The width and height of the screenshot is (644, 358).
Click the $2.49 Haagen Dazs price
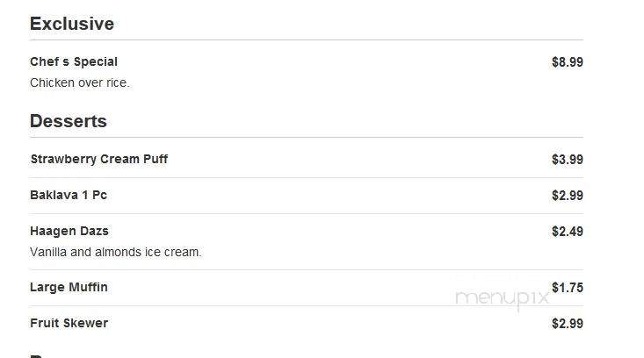click(568, 232)
